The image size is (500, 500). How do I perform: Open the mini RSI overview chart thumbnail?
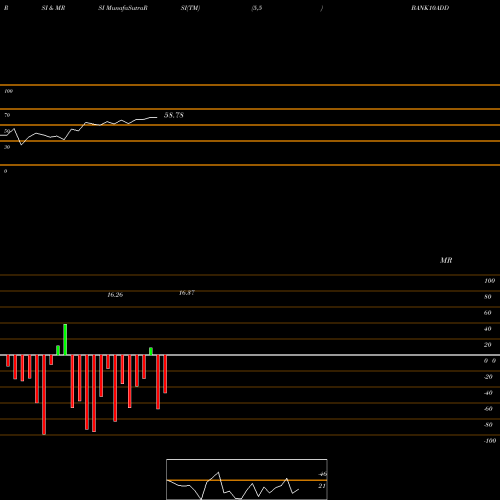[247, 479]
